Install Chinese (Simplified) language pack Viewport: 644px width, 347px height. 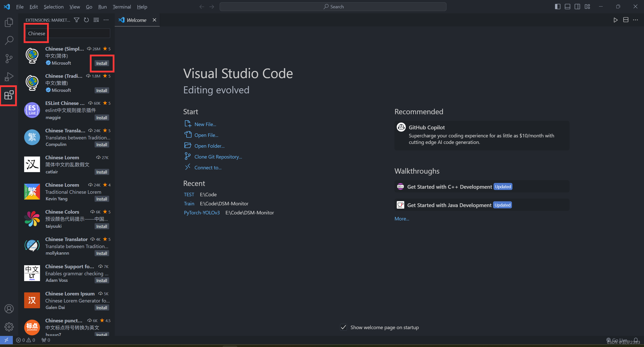click(102, 63)
